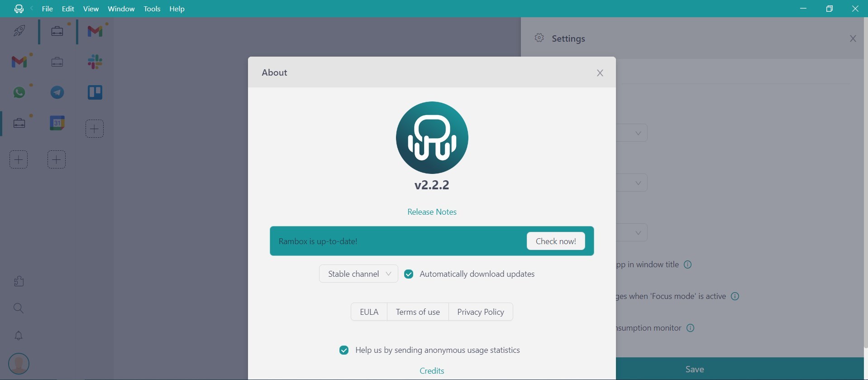This screenshot has width=868, height=380.
Task: Open the Edit menu
Action: [68, 9]
